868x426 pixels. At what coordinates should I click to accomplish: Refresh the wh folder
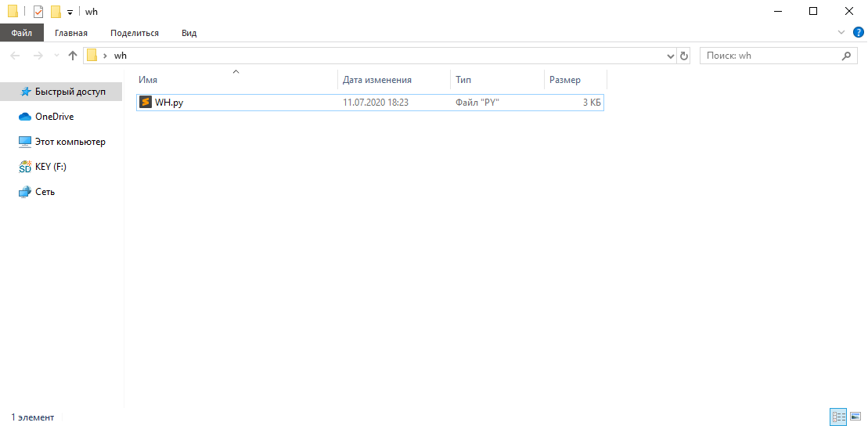click(683, 56)
